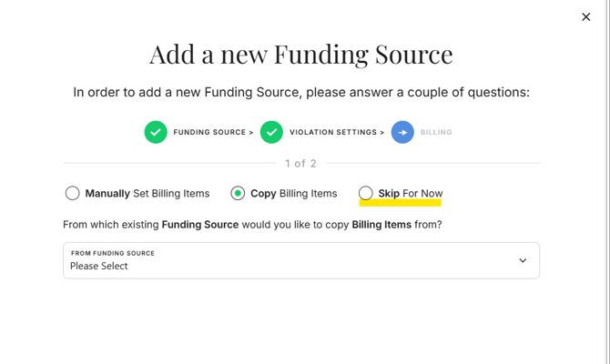Viewport: 610px width, 364px height.
Task: Select the Manually Set Billing Items radio button
Action: click(73, 193)
